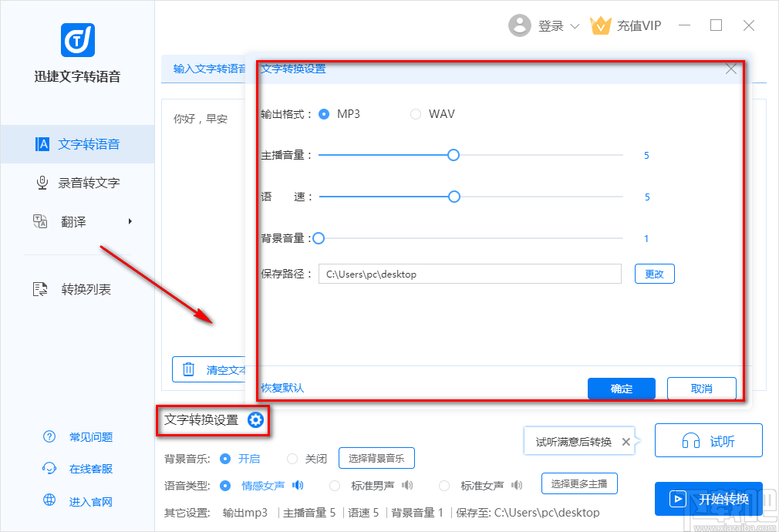Screen dimensions: 779x532
Task: Click the 登录 text
Action: (x=551, y=26)
